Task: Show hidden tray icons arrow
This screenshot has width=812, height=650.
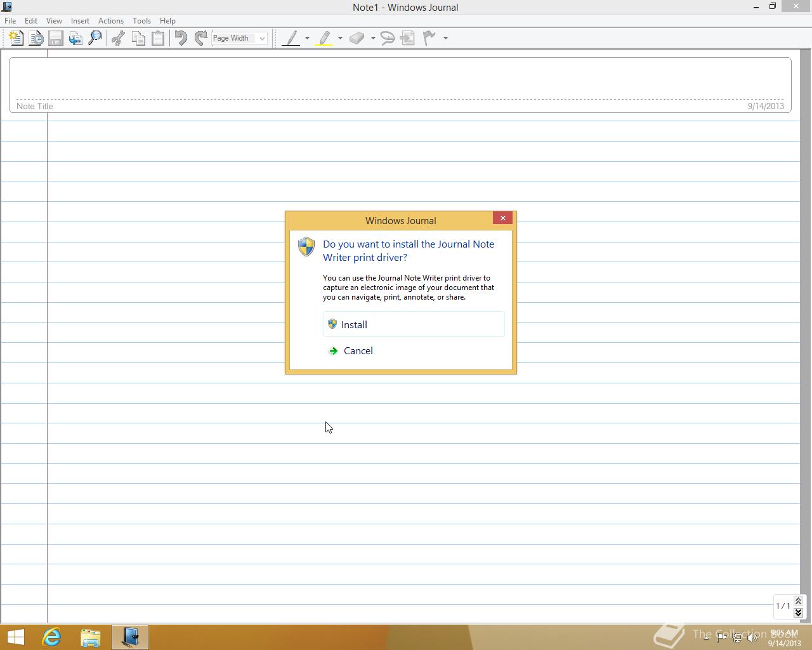Action: [x=706, y=637]
